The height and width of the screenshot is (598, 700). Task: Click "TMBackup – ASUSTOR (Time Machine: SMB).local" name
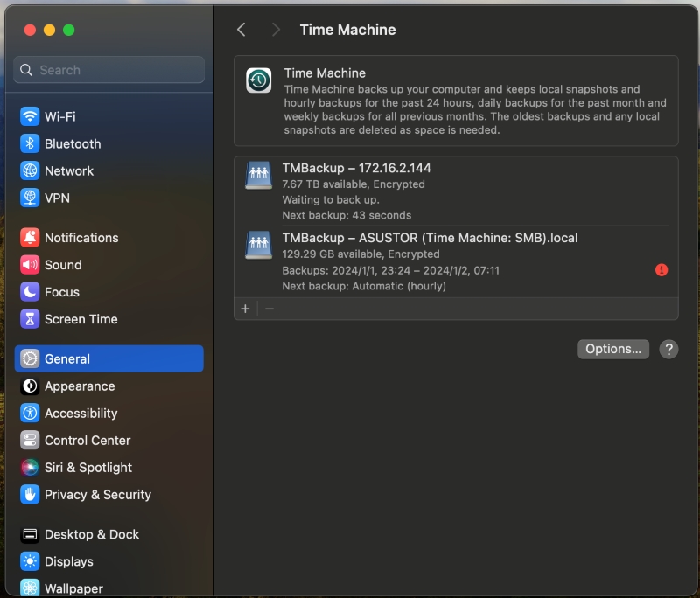tap(430, 238)
